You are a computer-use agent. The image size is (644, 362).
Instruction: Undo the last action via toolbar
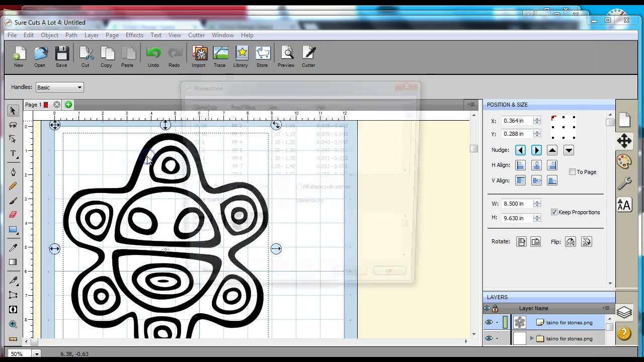coord(153,56)
